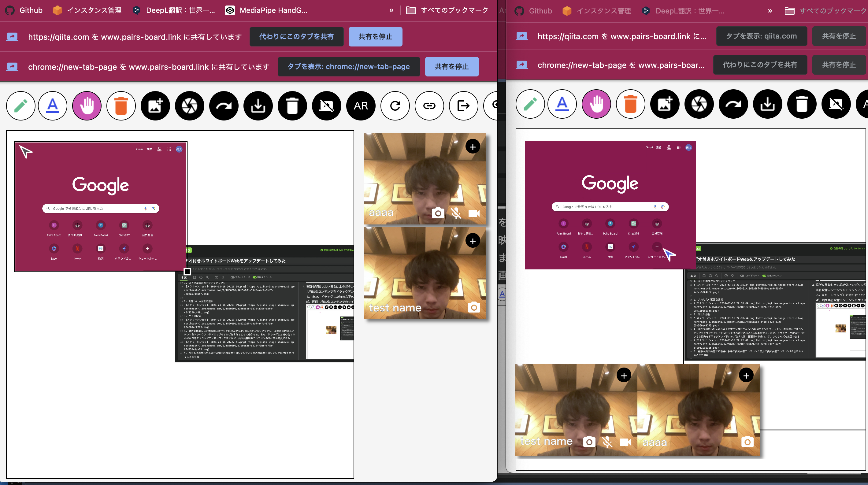The height and width of the screenshot is (485, 868).
Task: Expand the plus button on aaaa video tile
Action: [473, 147]
